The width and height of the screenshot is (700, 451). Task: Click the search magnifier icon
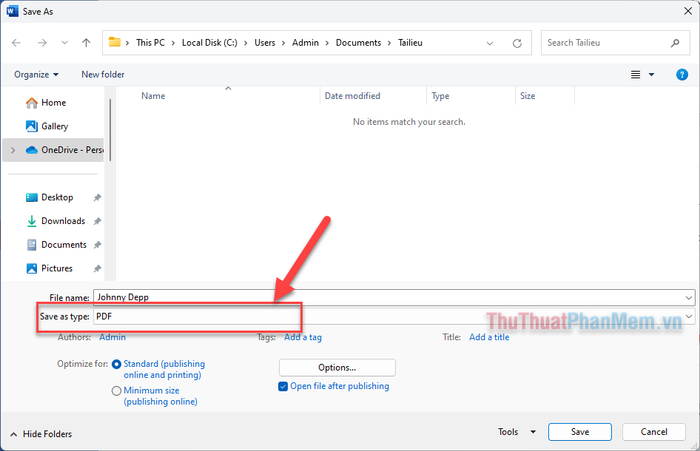[675, 43]
